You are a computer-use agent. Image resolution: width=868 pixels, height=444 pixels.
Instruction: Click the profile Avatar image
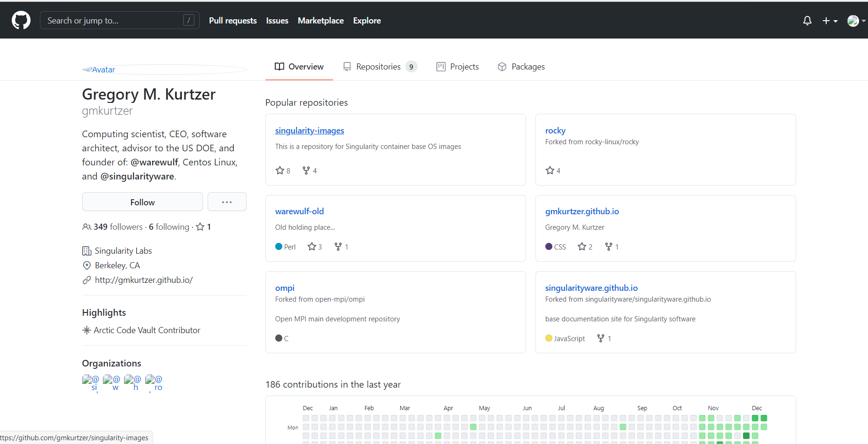click(x=164, y=70)
